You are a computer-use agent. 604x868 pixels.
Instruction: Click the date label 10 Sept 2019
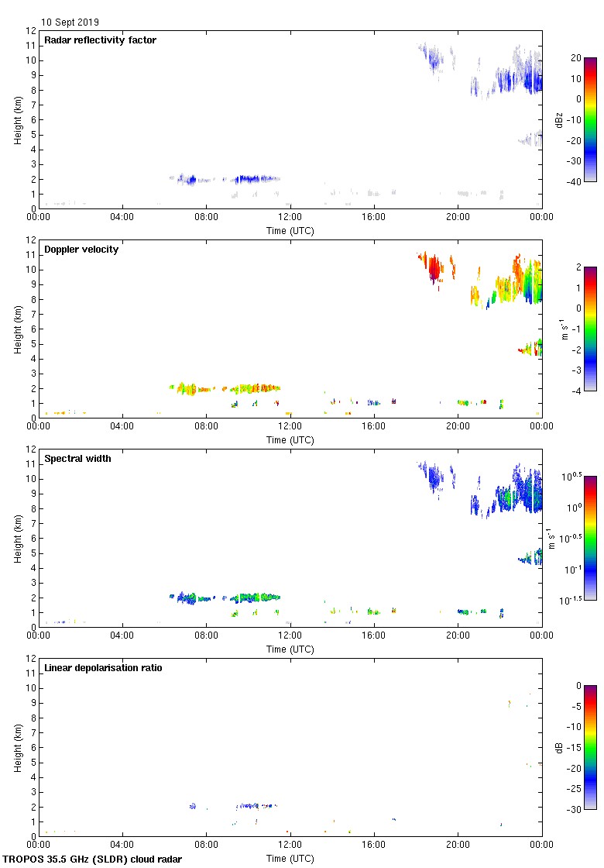[70, 22]
